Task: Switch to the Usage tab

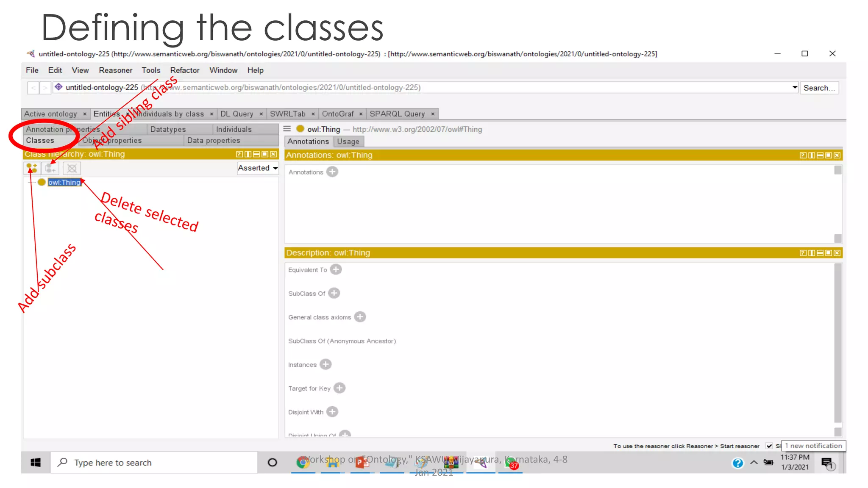Action: 348,141
